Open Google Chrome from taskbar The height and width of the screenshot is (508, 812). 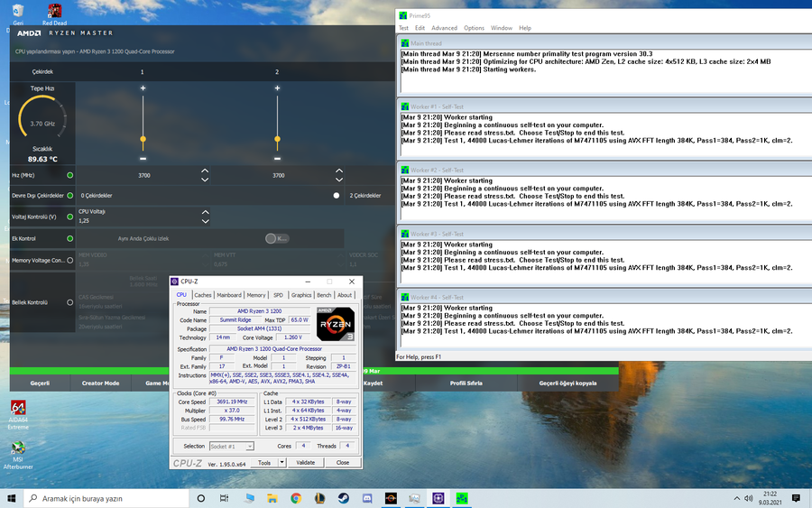(x=296, y=498)
